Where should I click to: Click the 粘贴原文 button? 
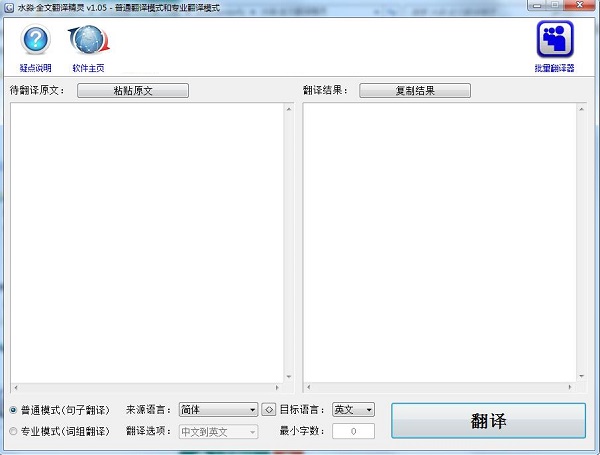pos(132,91)
